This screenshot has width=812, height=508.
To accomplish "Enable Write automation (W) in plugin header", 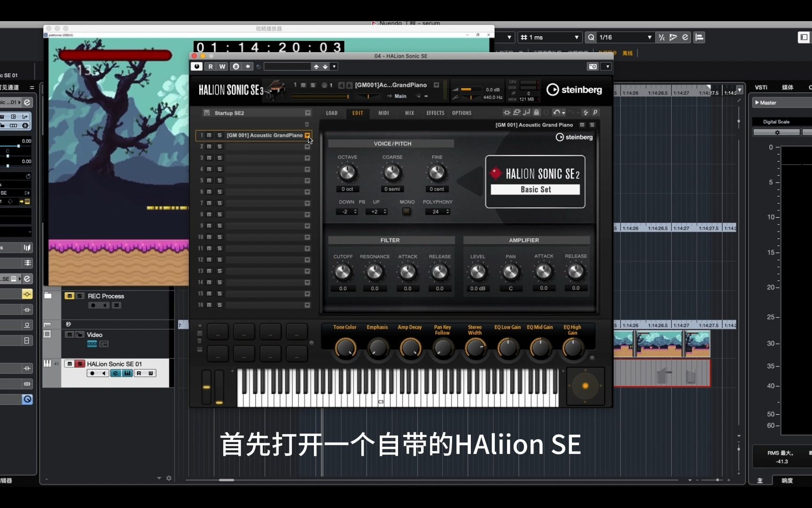I will pyautogui.click(x=222, y=66).
